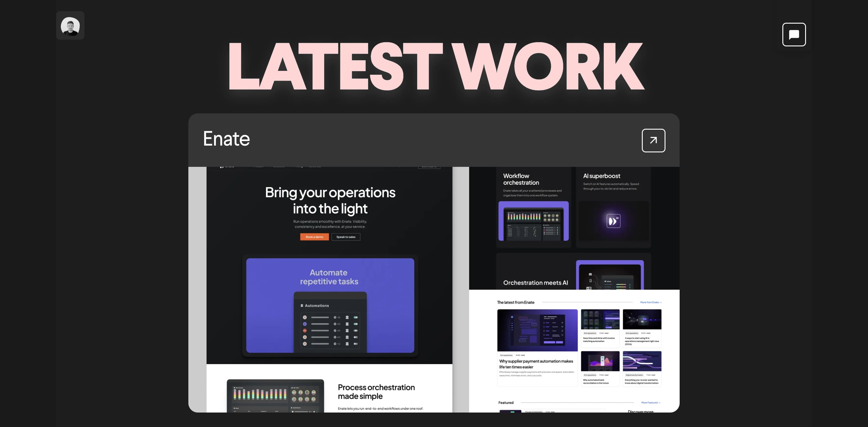Click the bank reconciliation chart image
The image size is (868, 427).
point(600,361)
